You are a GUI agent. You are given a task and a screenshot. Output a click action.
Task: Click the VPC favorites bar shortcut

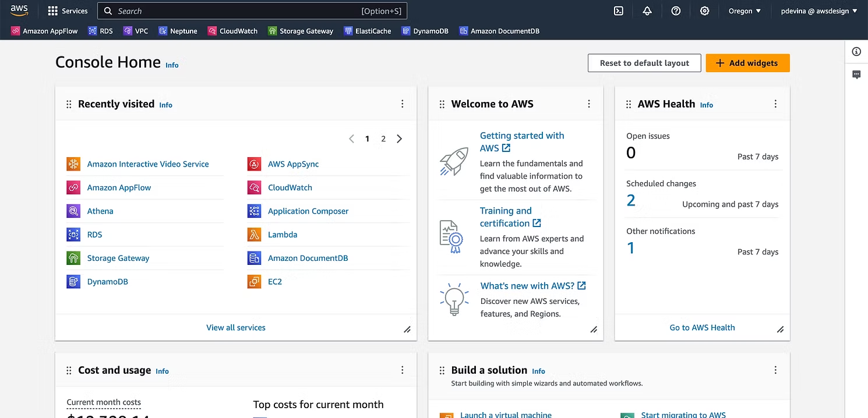(136, 31)
